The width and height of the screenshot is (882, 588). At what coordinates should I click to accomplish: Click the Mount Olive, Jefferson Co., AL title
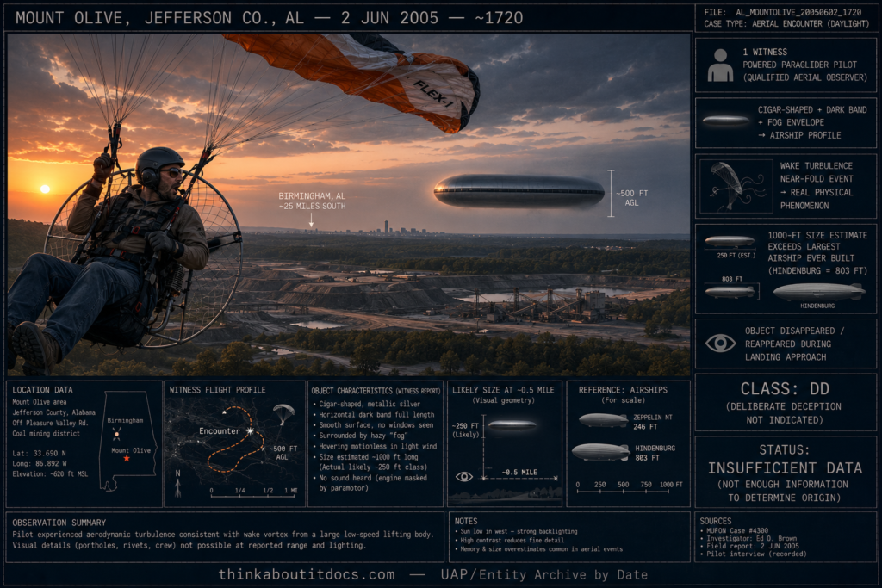[269, 18]
